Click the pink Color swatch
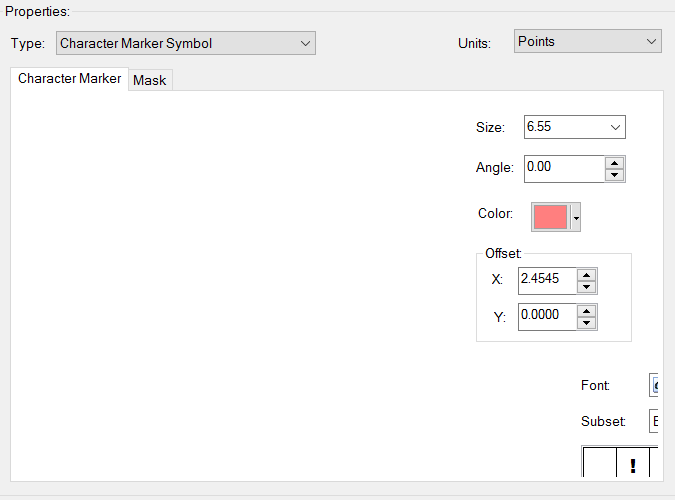 551,216
